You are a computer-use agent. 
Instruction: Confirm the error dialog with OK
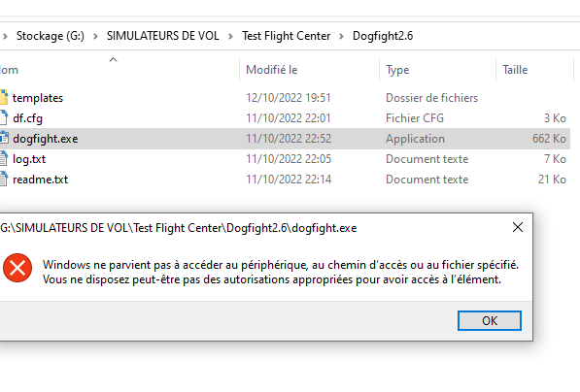(x=490, y=321)
